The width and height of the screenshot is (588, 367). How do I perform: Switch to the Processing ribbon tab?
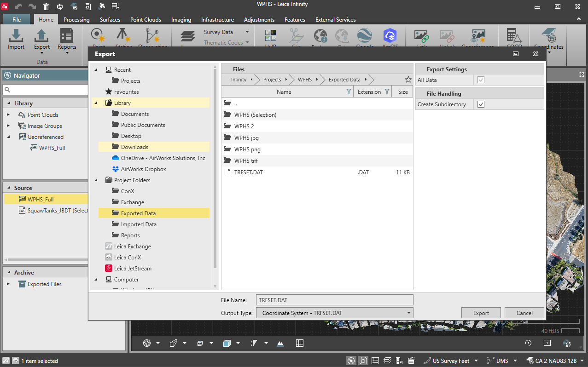tap(76, 20)
